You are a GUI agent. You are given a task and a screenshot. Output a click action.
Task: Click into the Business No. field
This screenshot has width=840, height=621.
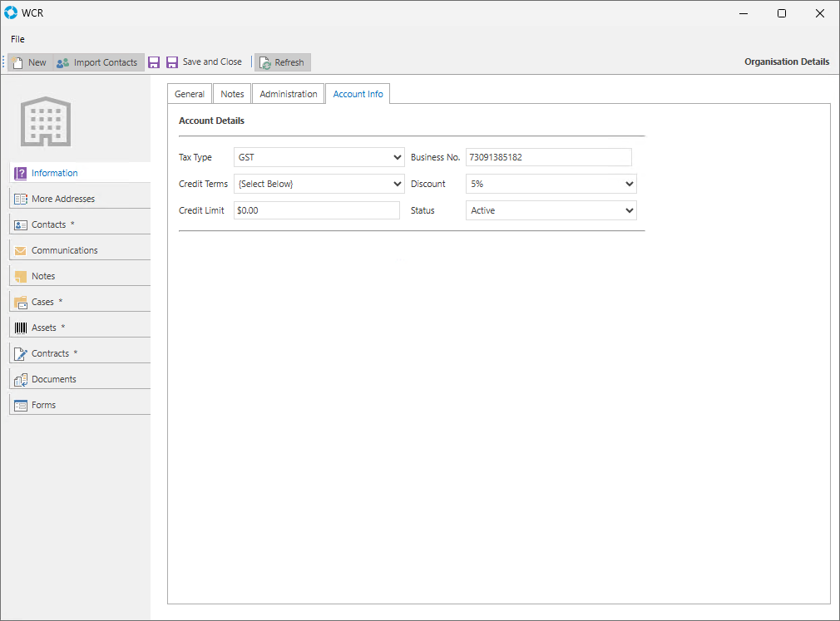(548, 157)
